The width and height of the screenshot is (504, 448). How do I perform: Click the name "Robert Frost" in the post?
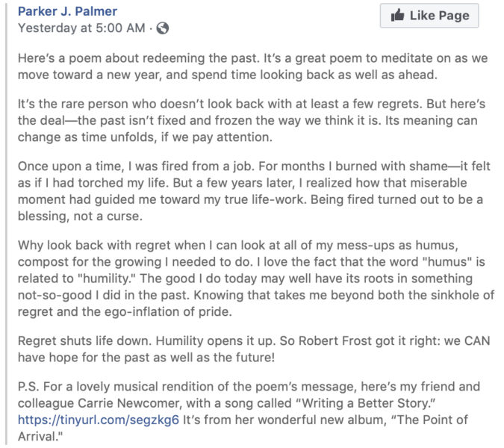tap(335, 341)
